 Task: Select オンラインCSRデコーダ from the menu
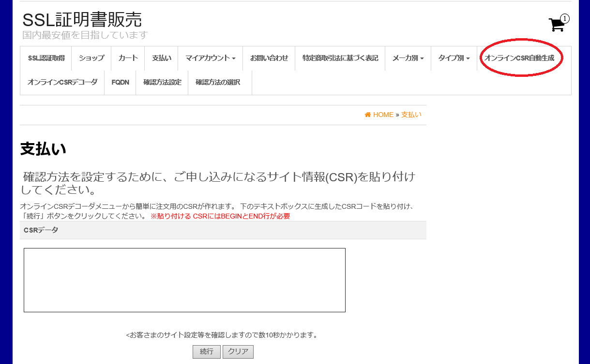62,82
